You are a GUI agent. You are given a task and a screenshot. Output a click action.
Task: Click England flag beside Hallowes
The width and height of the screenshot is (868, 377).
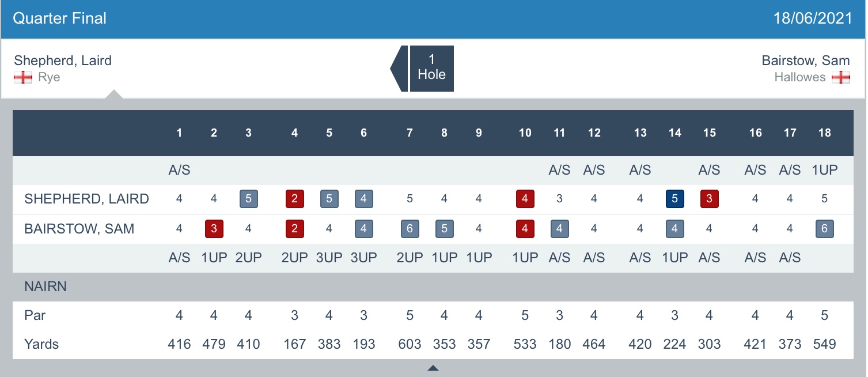pos(841,78)
